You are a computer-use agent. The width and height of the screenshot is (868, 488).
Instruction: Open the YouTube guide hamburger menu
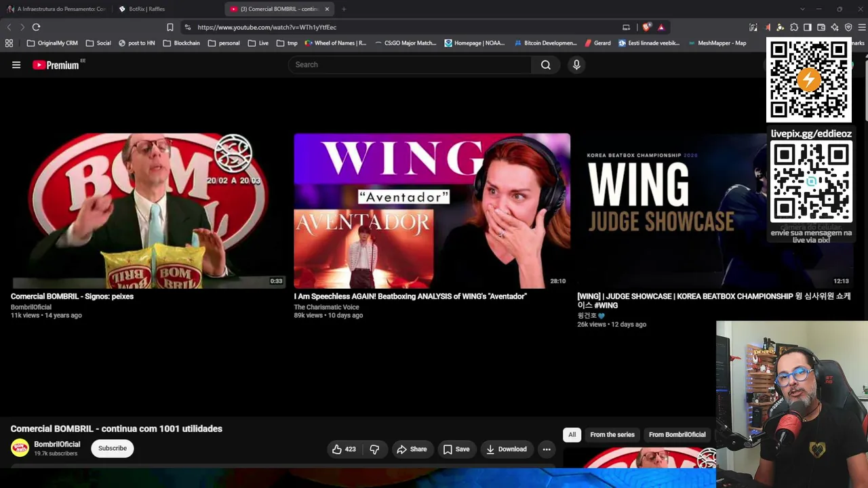(16, 65)
